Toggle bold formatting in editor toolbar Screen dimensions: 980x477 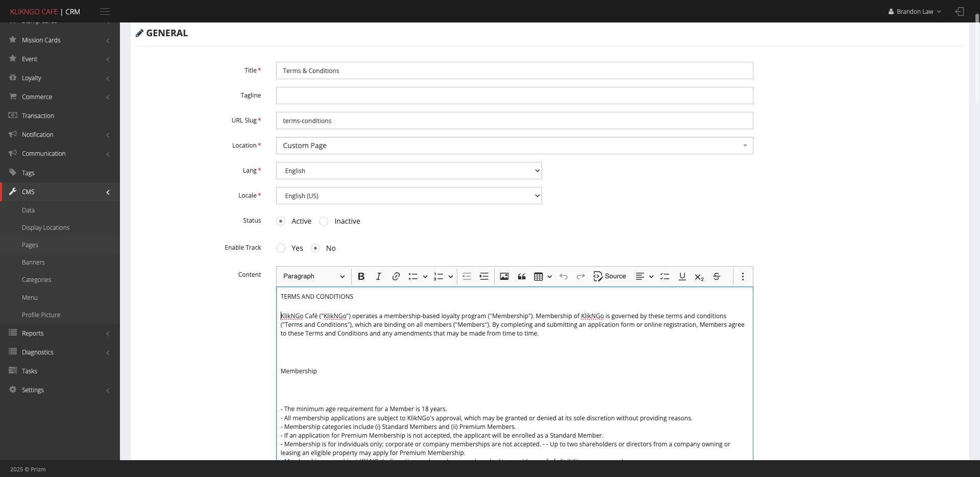(361, 276)
